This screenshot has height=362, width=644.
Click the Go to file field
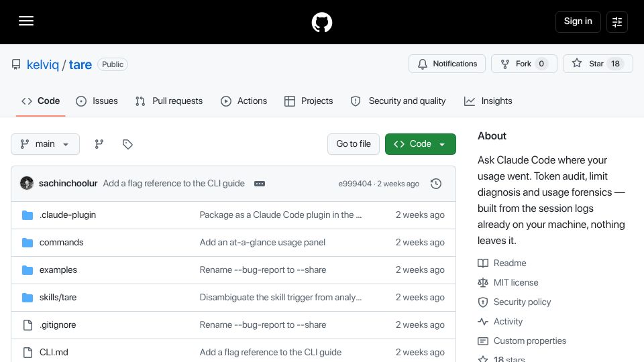point(354,144)
